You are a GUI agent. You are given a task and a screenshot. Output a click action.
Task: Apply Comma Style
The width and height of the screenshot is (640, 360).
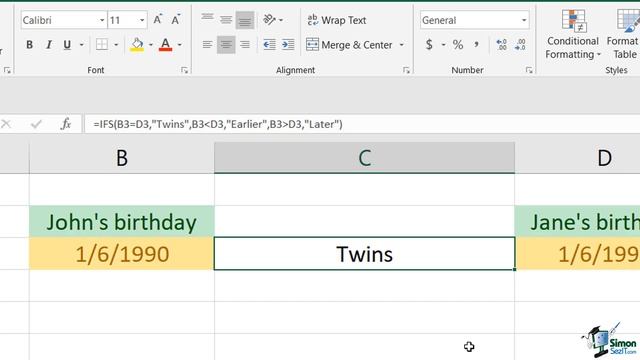point(476,44)
